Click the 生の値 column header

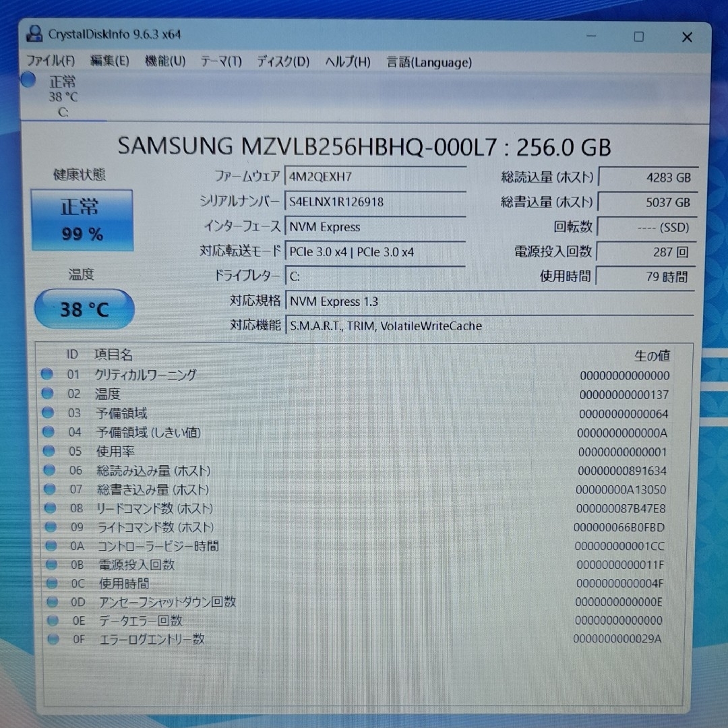point(652,356)
